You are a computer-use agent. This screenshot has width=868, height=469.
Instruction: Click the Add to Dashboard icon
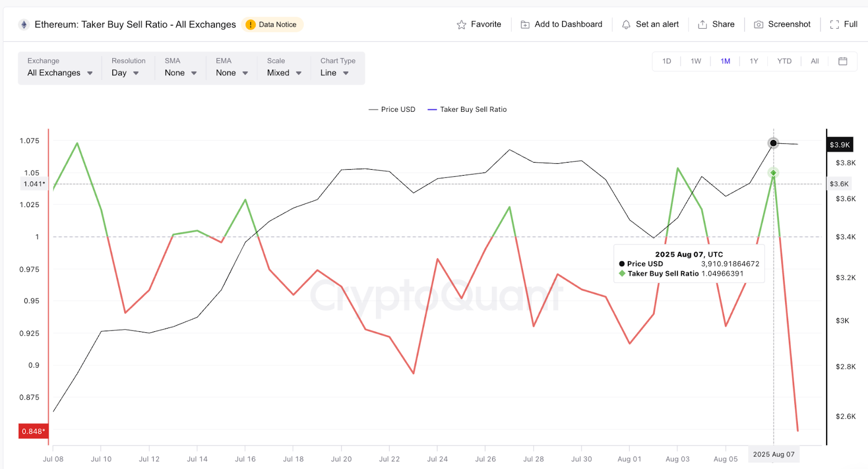pos(525,24)
